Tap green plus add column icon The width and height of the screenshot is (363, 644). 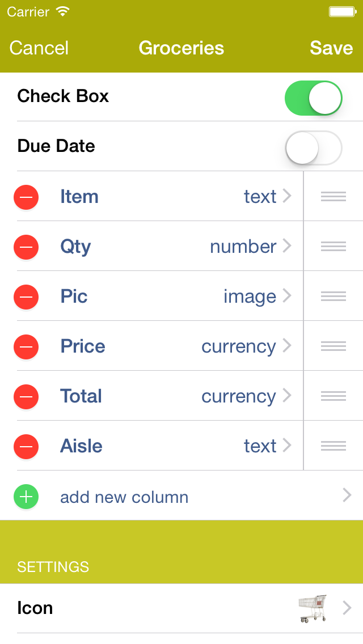point(26,497)
